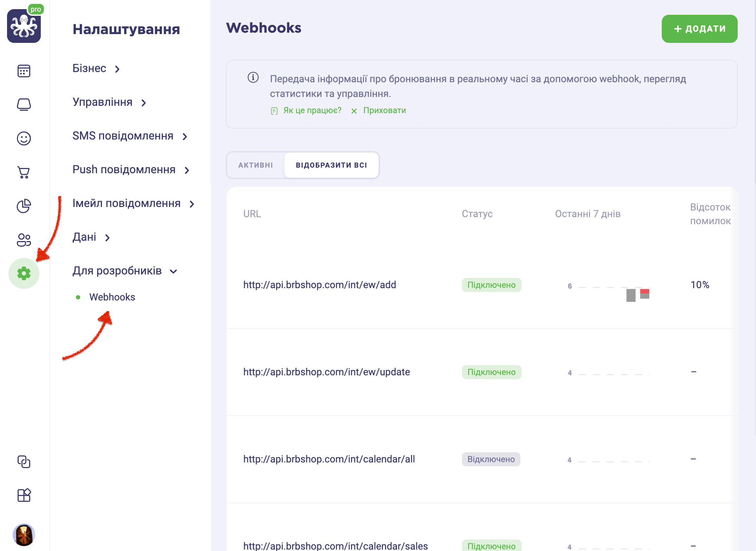Expand the Імейл повідомлення section
The height and width of the screenshot is (551, 756).
[134, 203]
